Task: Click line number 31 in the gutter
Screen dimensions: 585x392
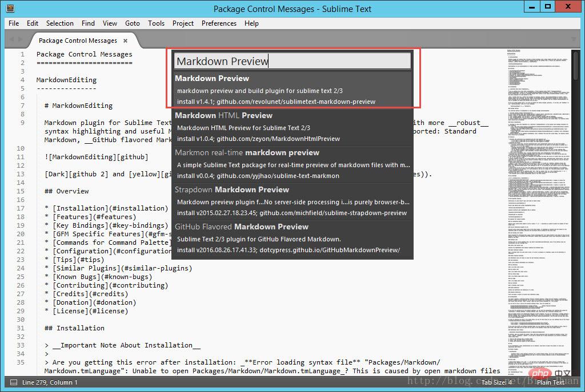Action: 21,328
